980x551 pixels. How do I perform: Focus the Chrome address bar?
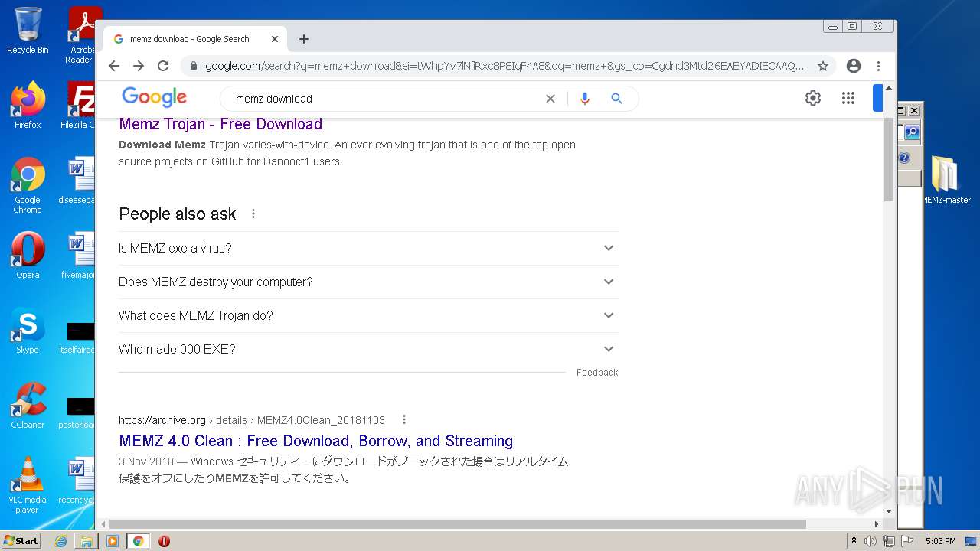(504, 66)
